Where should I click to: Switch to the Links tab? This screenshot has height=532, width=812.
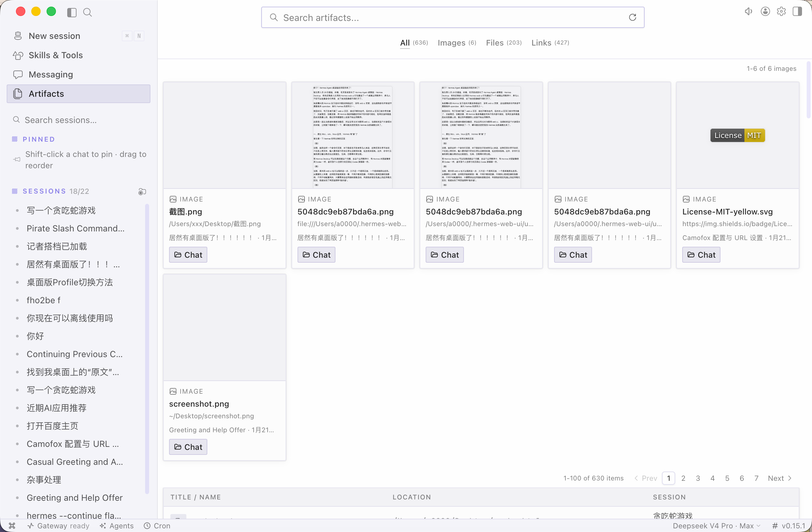click(x=550, y=43)
